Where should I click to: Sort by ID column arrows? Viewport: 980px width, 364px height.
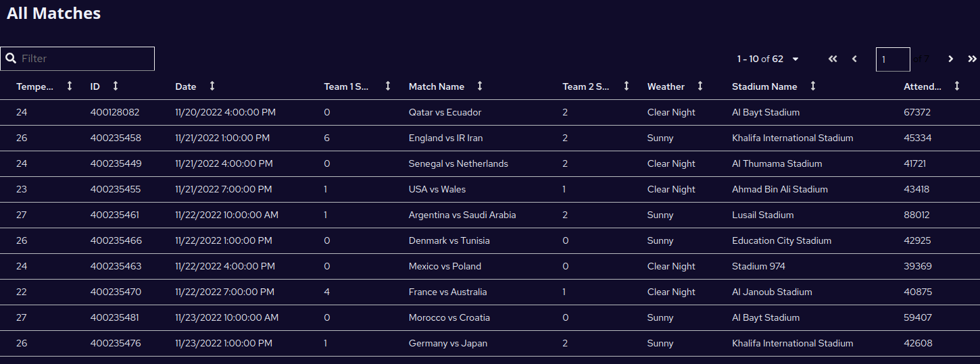[116, 86]
